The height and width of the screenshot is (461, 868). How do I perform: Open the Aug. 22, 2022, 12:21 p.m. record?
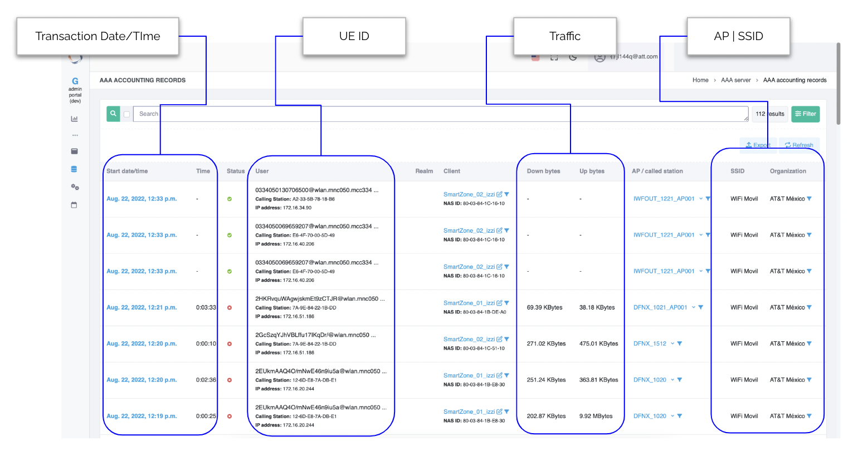pos(142,307)
